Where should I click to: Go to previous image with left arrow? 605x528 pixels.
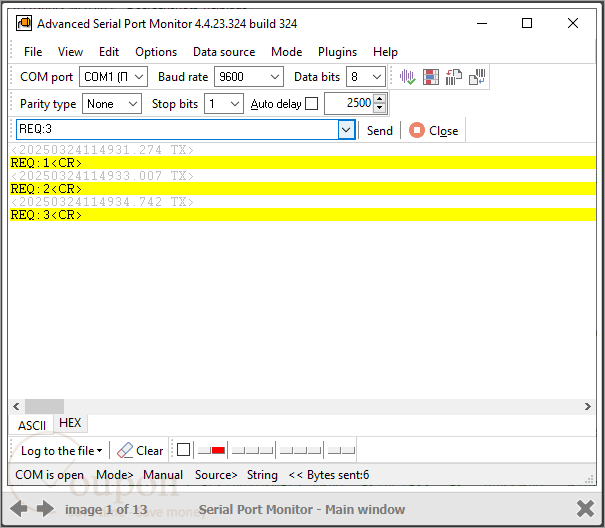click(x=19, y=509)
